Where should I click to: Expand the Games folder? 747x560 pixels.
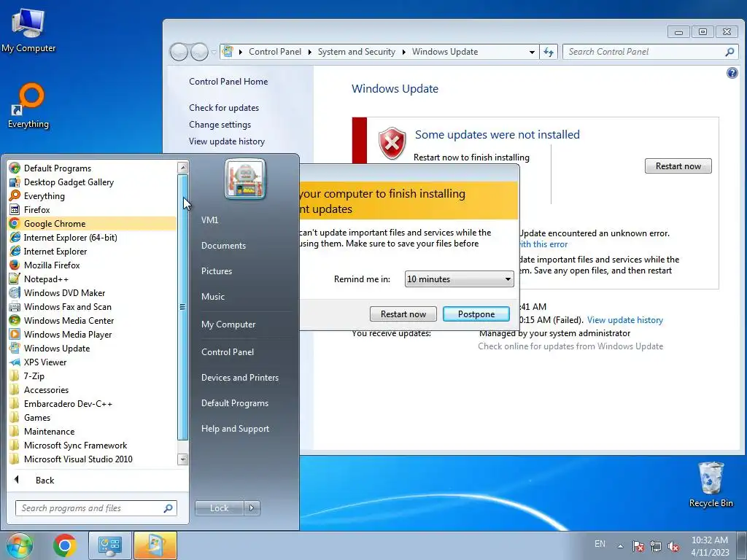pos(30,417)
